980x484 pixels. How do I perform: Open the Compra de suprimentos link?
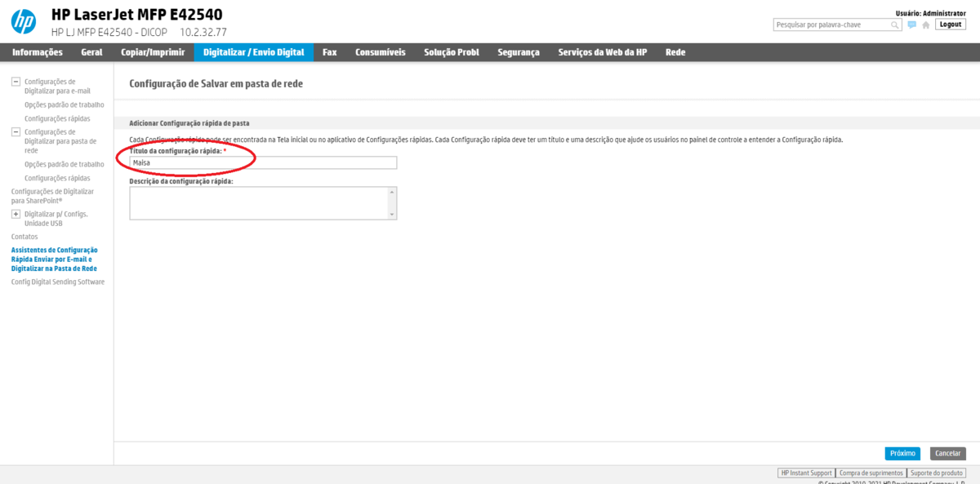[x=871, y=473]
